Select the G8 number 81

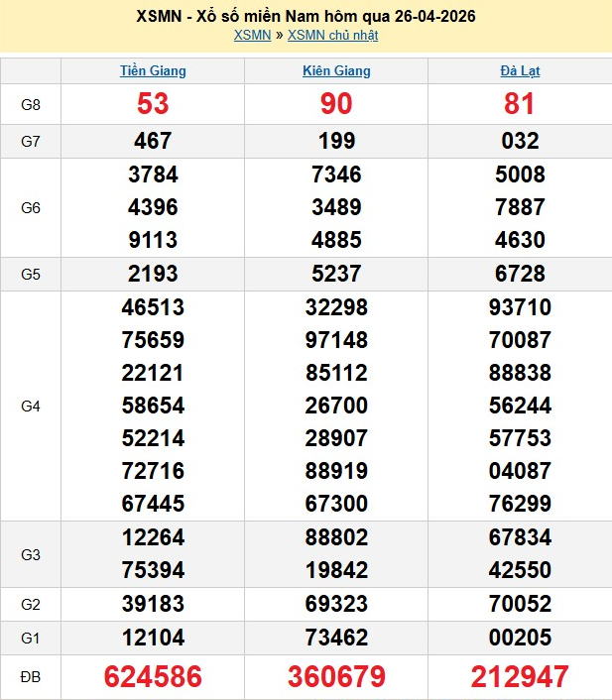click(520, 104)
